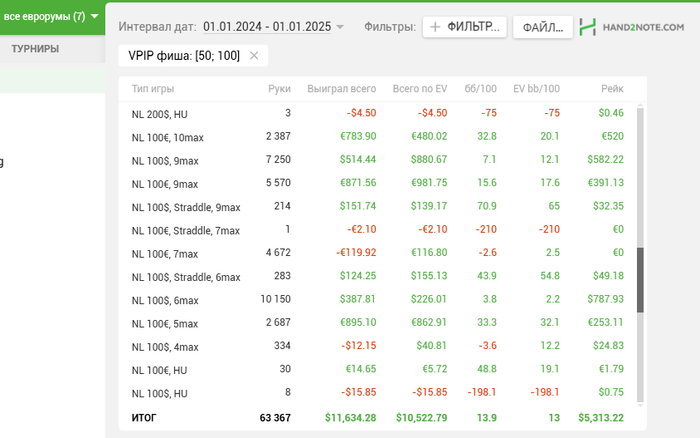The width and height of the screenshot is (700, 438).
Task: Click the table's vertical scrollbar thumb
Action: tap(640, 280)
